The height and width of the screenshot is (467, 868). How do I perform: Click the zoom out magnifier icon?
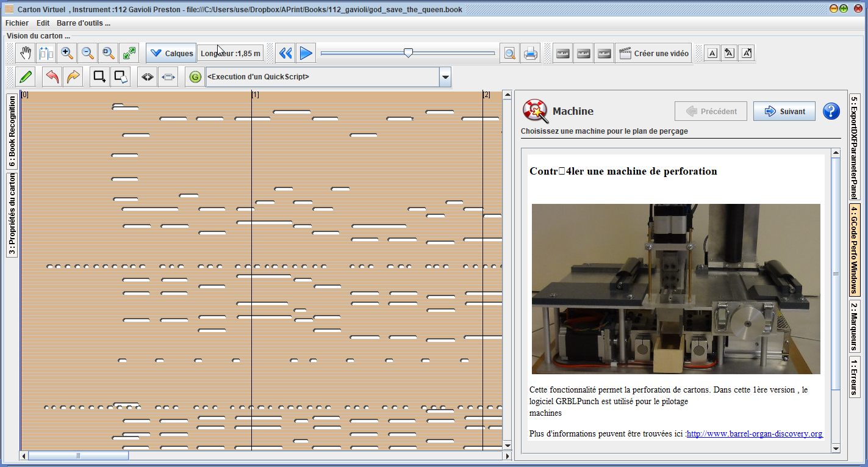click(x=88, y=53)
